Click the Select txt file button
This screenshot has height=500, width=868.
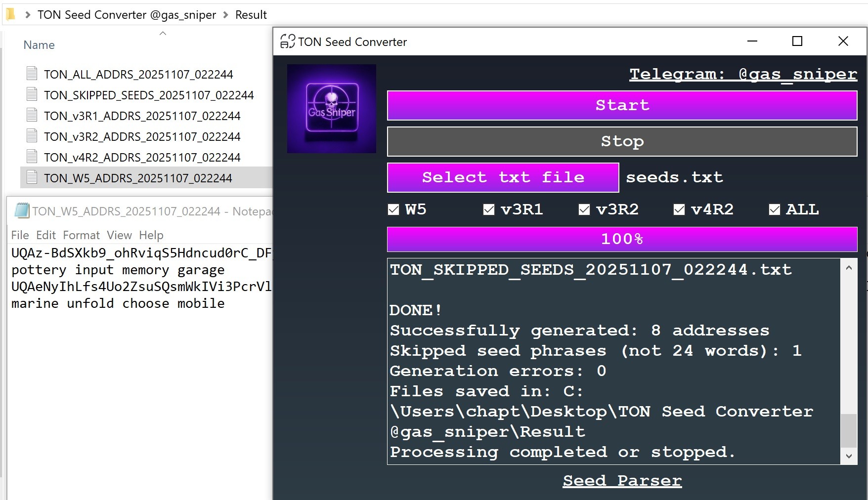point(503,177)
